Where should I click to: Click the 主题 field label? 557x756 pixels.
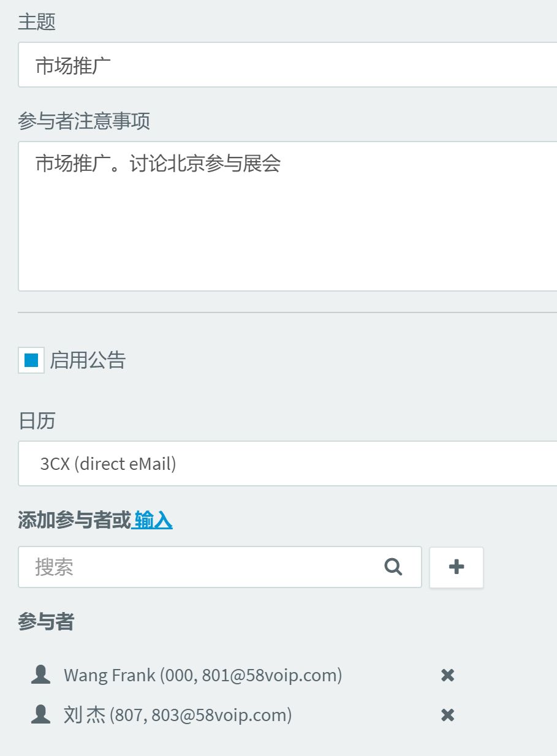(x=37, y=21)
